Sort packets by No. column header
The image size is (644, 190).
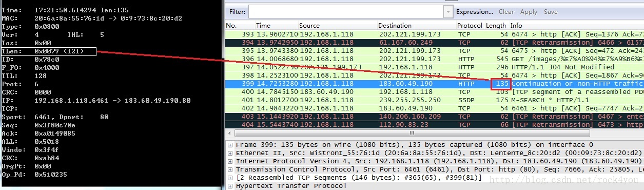[x=231, y=25]
